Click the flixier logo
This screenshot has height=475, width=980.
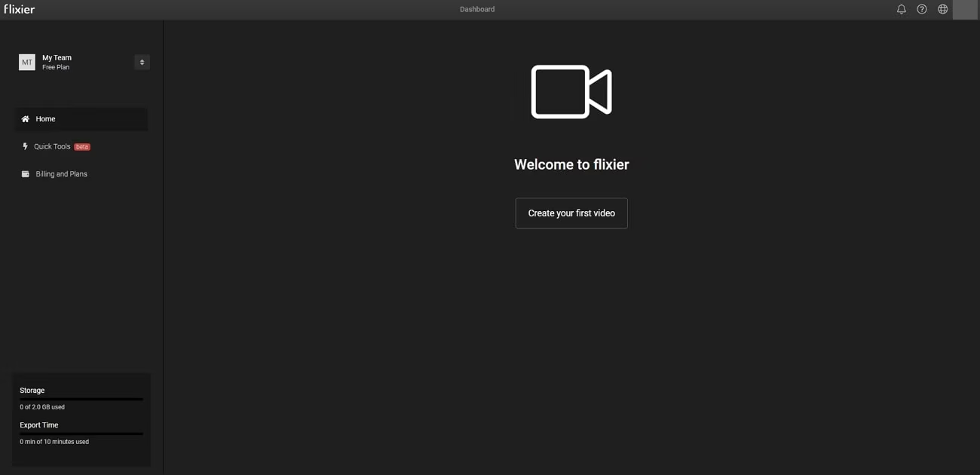pyautogui.click(x=20, y=9)
